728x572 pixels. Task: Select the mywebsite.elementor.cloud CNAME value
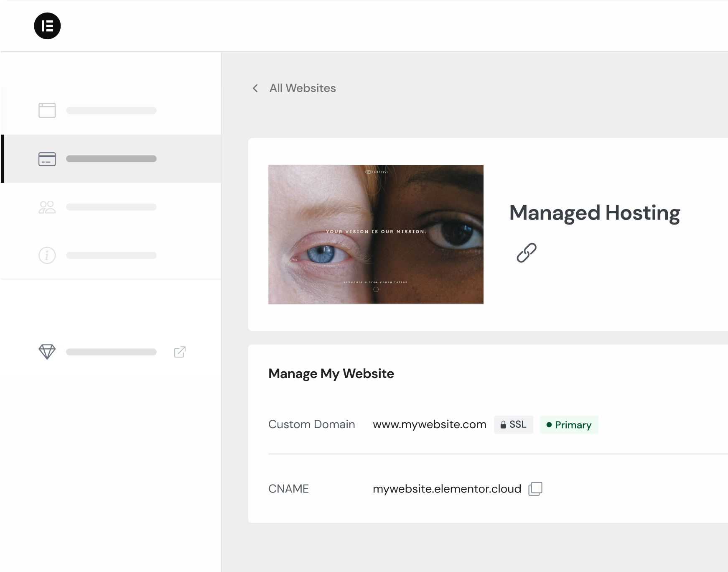(447, 489)
